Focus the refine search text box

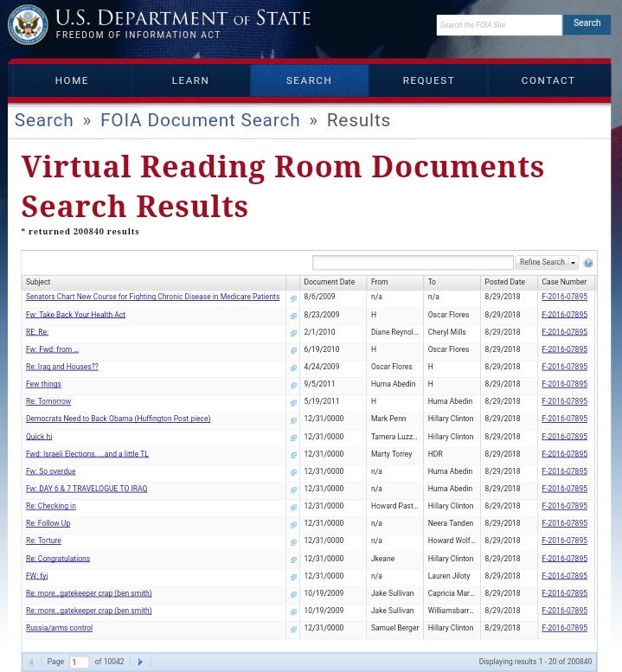(x=413, y=263)
